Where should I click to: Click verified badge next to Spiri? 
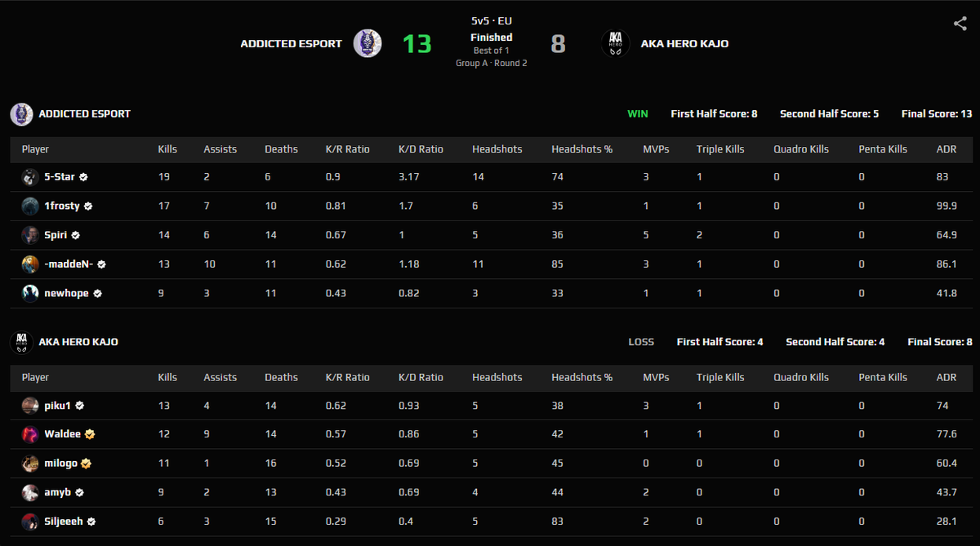point(75,235)
